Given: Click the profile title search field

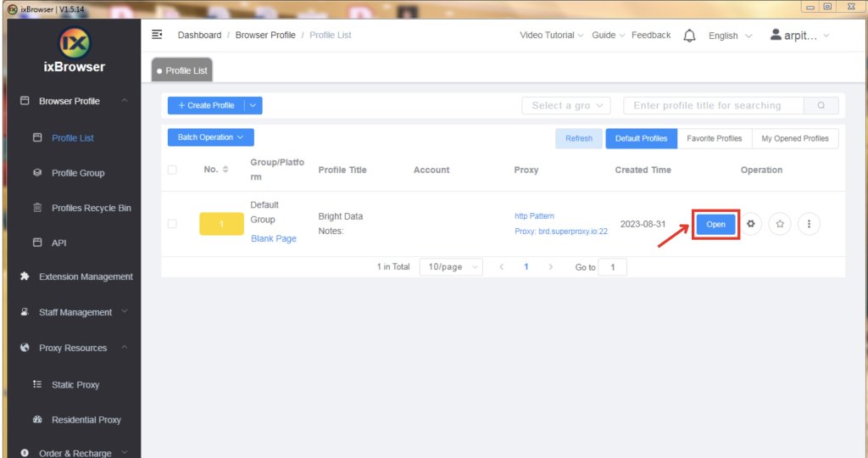Looking at the screenshot, I should [x=712, y=106].
